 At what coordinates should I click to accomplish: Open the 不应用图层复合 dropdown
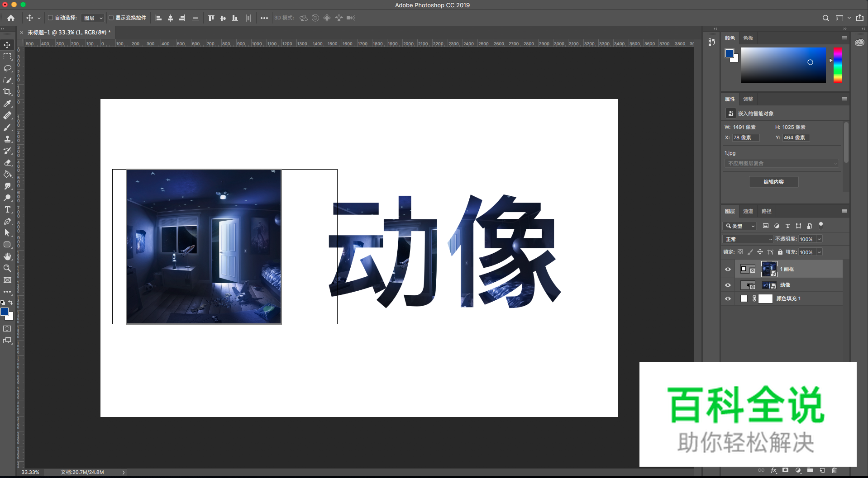782,163
